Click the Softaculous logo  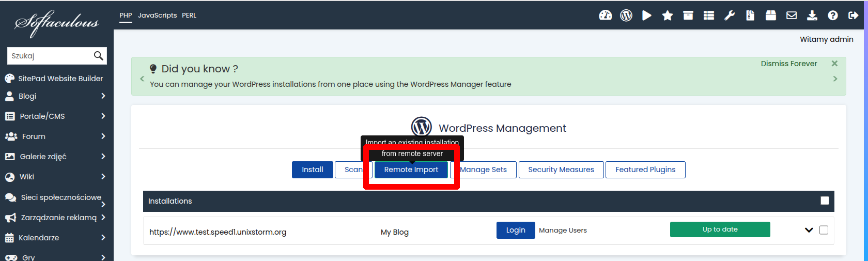pos(57,23)
